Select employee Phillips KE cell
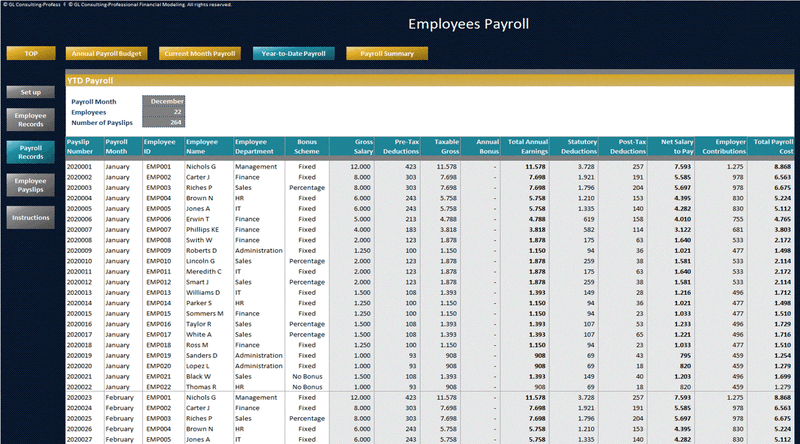The image size is (800, 444). 202,229
